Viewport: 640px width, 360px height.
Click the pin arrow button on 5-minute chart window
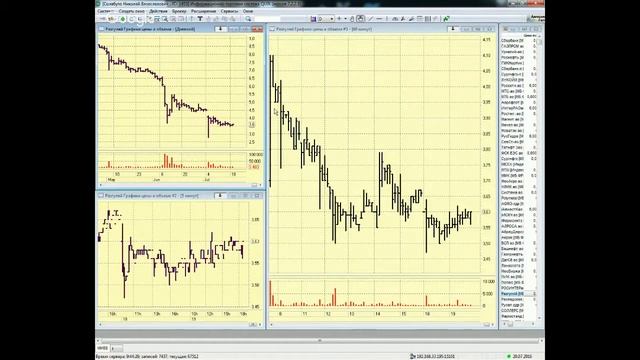pos(220,196)
